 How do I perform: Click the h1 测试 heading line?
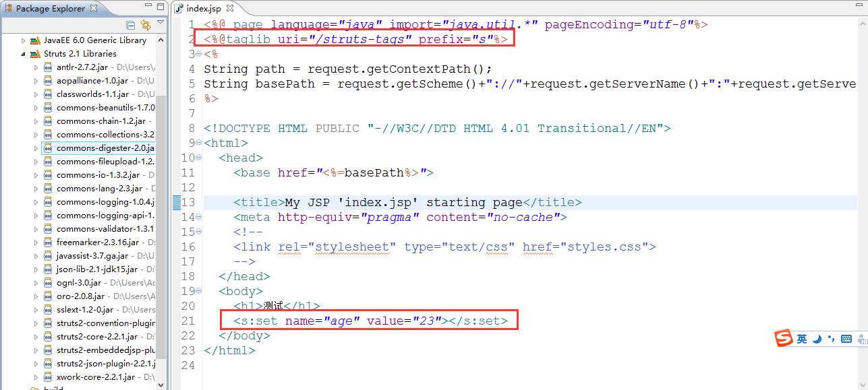277,306
